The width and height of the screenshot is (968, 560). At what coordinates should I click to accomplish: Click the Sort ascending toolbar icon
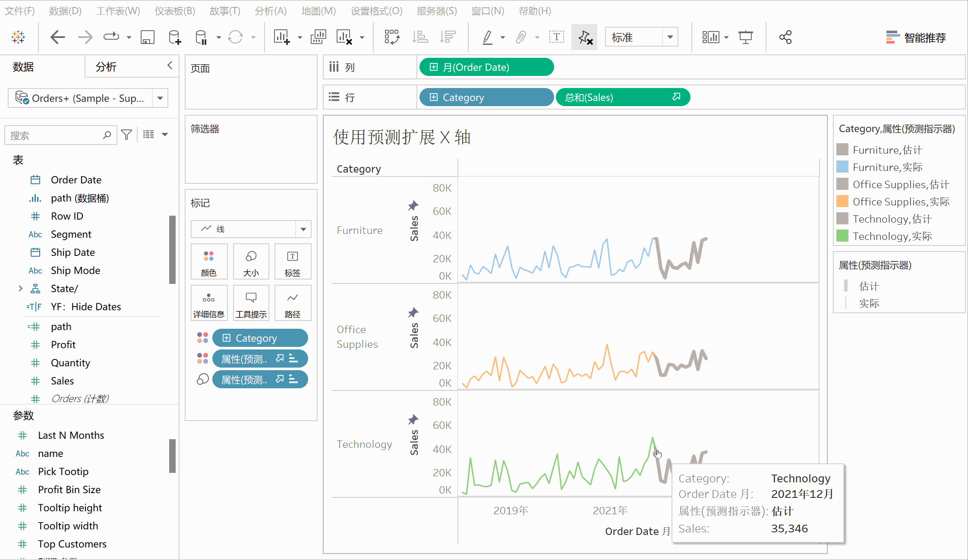click(x=420, y=38)
